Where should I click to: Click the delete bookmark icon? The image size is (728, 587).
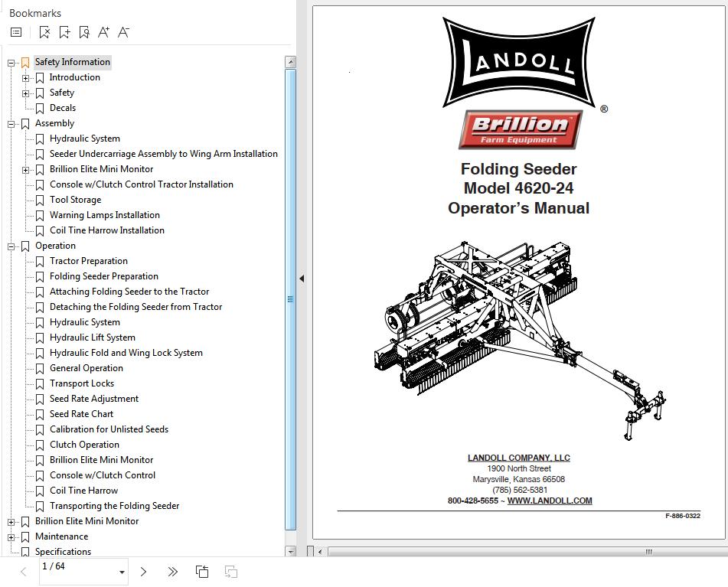pos(44,32)
